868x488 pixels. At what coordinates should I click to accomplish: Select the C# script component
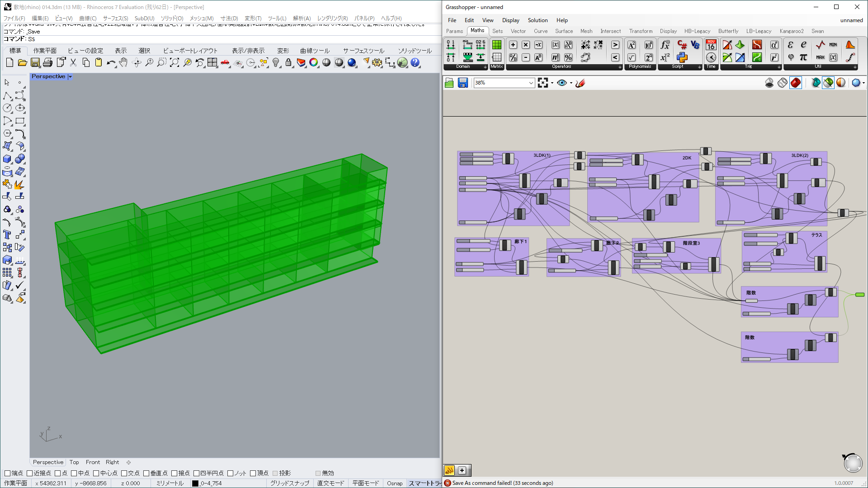pyautogui.click(x=682, y=45)
